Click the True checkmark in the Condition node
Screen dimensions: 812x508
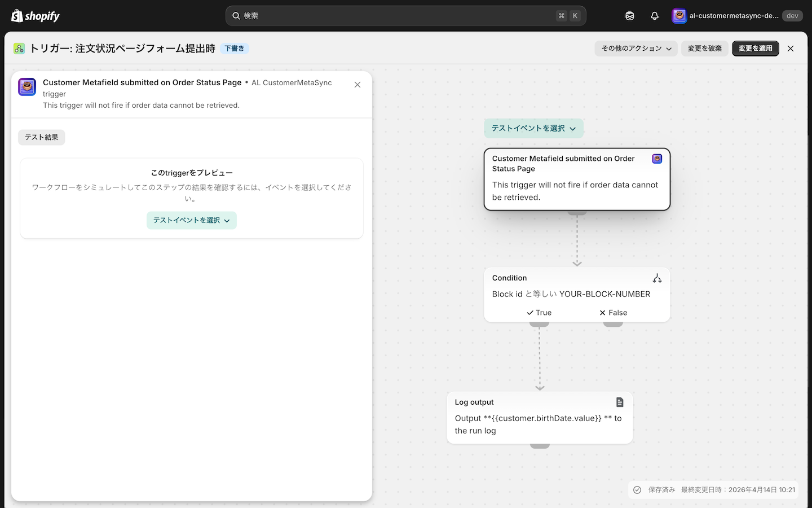click(530, 313)
